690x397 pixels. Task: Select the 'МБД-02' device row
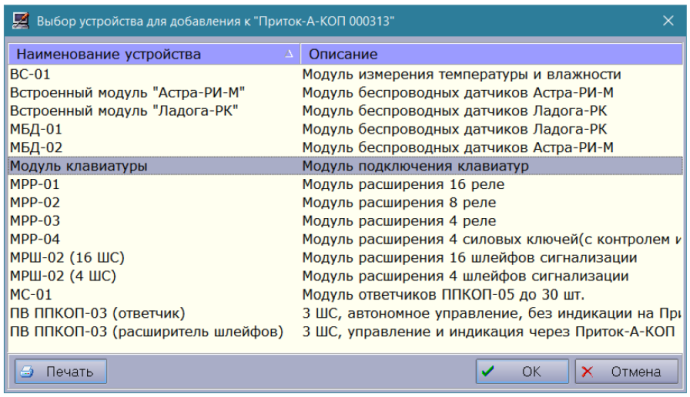tap(345, 147)
